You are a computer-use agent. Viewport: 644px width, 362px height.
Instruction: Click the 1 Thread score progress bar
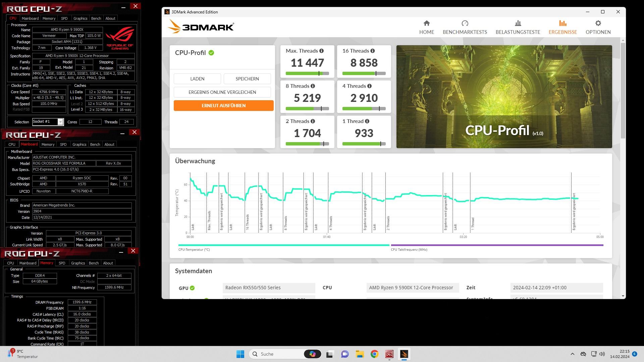364,144
